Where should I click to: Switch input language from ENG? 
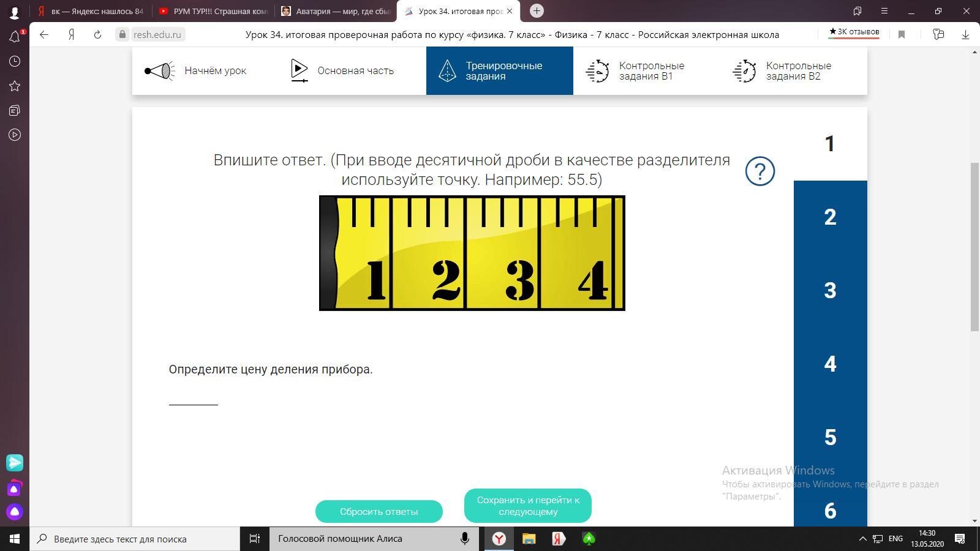pyautogui.click(x=895, y=539)
